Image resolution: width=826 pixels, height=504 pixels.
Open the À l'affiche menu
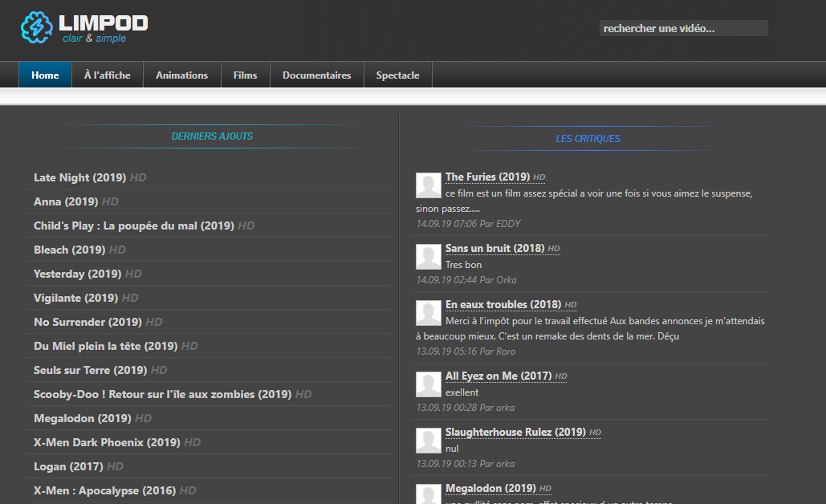pyautogui.click(x=108, y=75)
